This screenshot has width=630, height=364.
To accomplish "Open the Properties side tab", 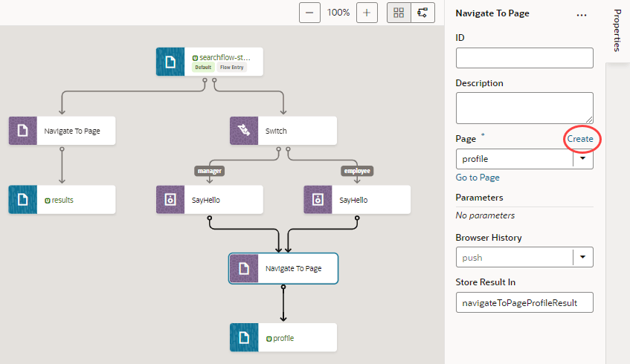I will (x=617, y=30).
